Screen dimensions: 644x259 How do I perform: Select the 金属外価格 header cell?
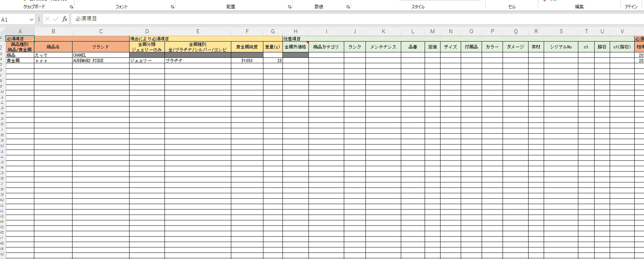pyautogui.click(x=295, y=47)
